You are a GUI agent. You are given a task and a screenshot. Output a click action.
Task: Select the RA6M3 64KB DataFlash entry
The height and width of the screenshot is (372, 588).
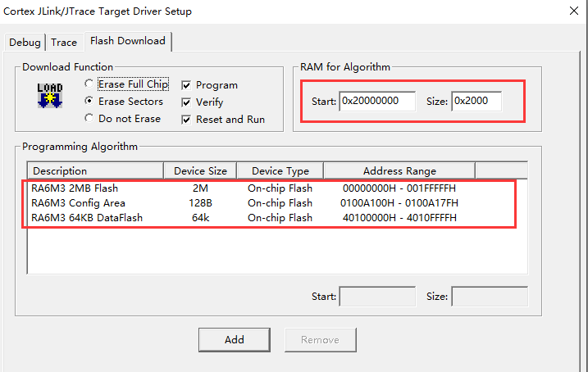coord(86,217)
